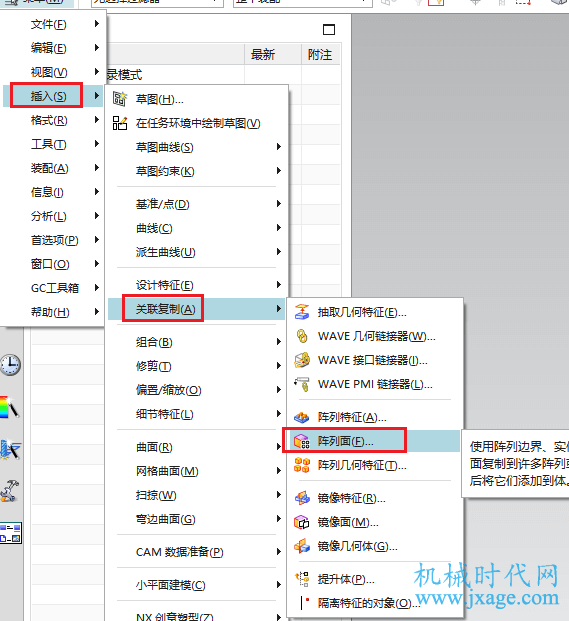The height and width of the screenshot is (621, 569).
Task: Choose the Pattern Face (阵列面) icon
Action: (x=302, y=441)
